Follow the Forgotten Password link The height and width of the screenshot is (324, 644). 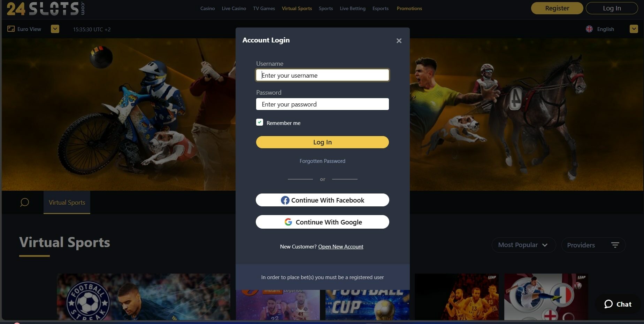click(x=322, y=161)
